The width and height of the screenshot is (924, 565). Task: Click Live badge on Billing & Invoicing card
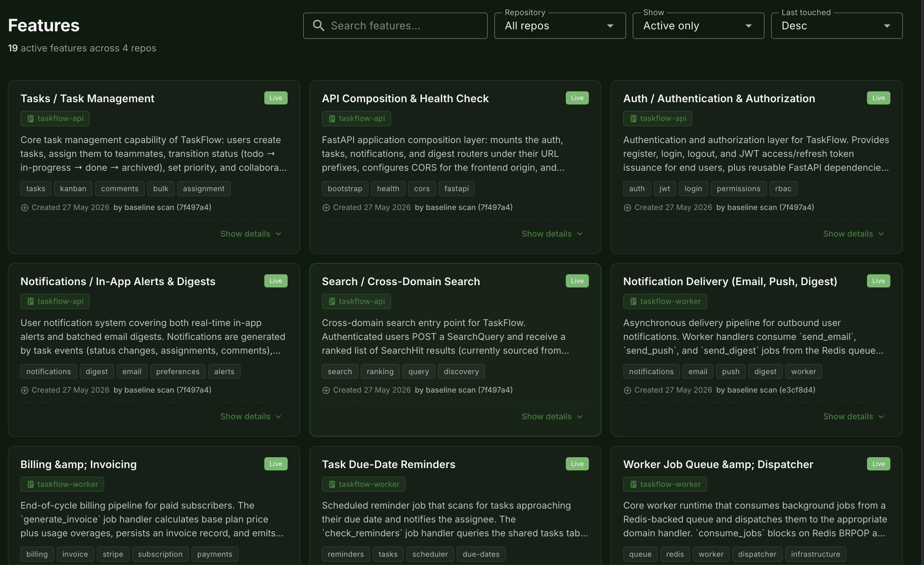[275, 464]
